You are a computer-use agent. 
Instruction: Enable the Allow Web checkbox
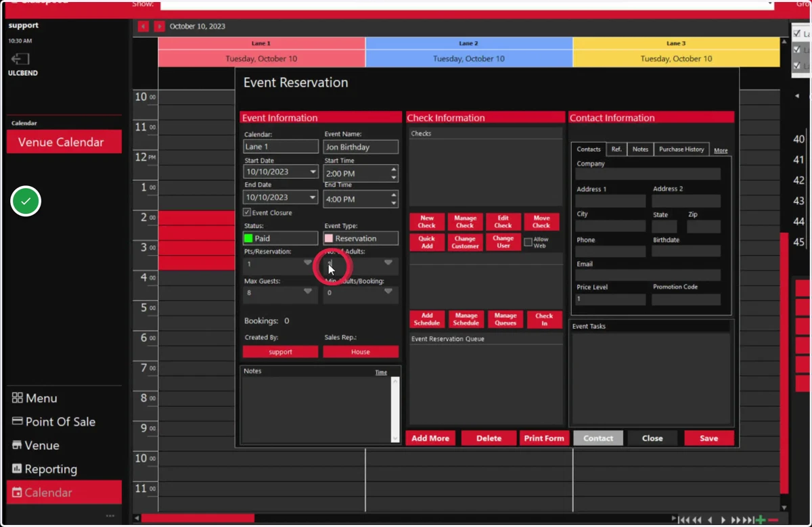point(528,242)
